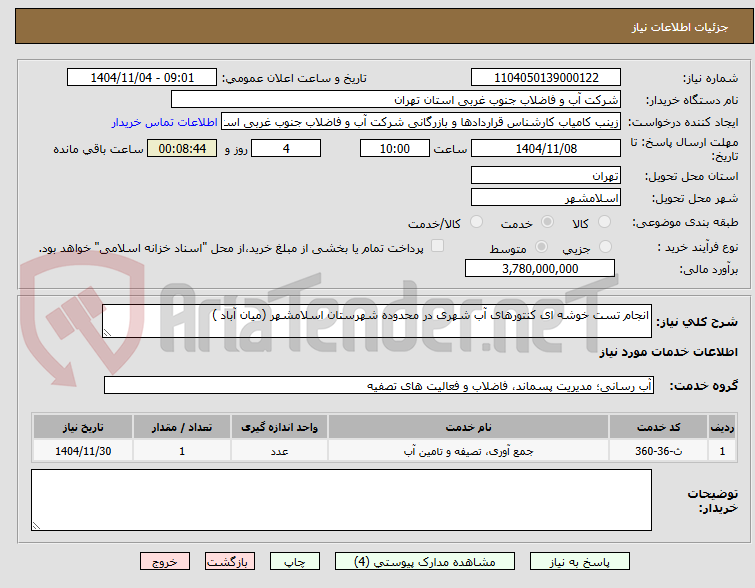
Task: Click the financial estimate field 3,780,000,000
Action: (540, 268)
